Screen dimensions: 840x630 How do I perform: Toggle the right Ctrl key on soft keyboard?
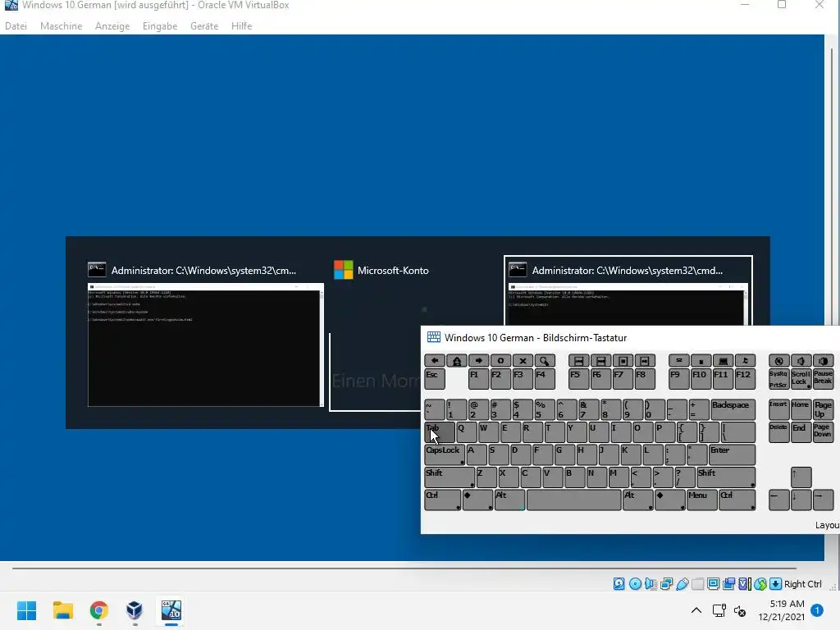point(737,500)
